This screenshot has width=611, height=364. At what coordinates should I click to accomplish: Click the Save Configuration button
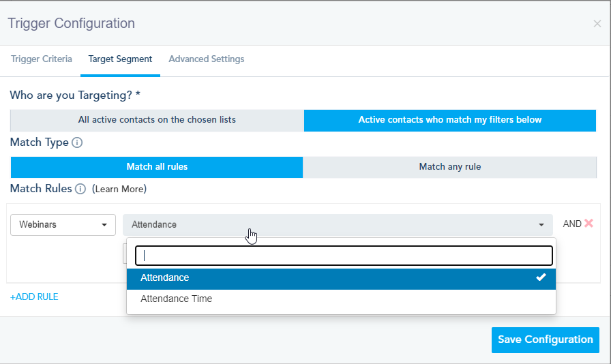point(545,339)
